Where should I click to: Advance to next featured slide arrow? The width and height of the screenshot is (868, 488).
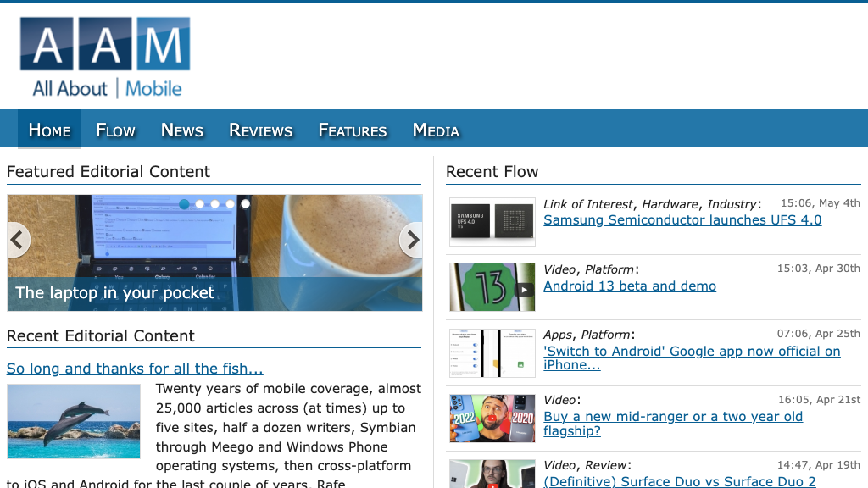click(x=412, y=240)
